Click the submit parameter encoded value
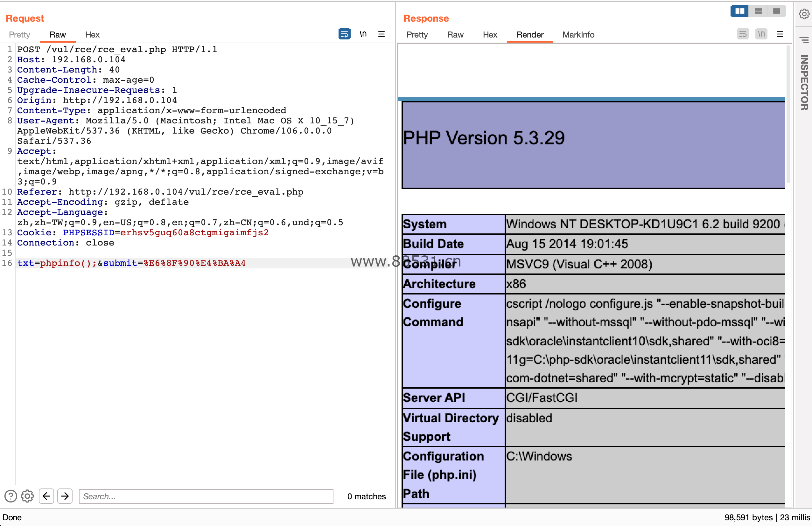 pyautogui.click(x=194, y=263)
